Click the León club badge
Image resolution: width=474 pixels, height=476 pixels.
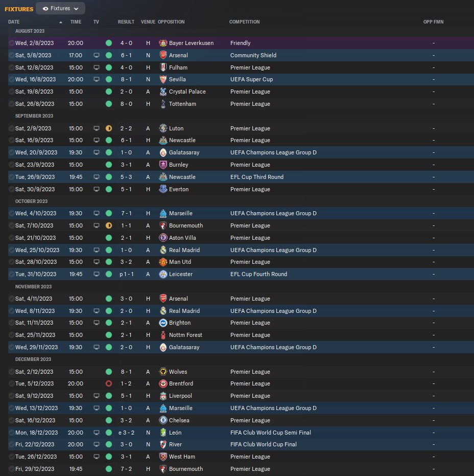pyautogui.click(x=163, y=433)
